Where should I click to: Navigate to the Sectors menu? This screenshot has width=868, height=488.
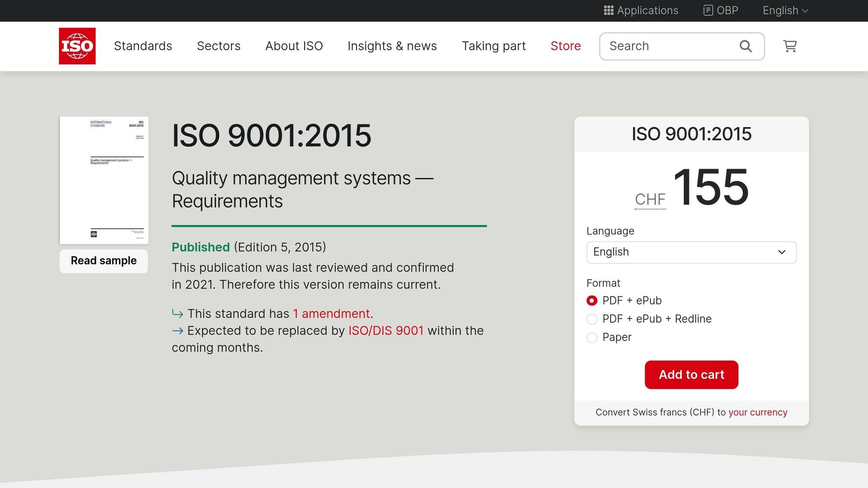(219, 46)
